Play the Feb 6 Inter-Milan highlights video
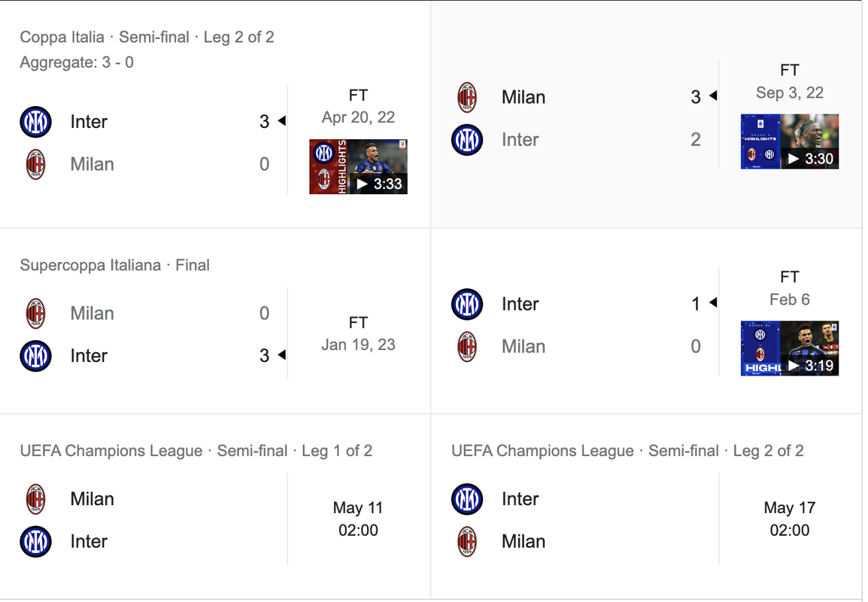 (x=789, y=348)
